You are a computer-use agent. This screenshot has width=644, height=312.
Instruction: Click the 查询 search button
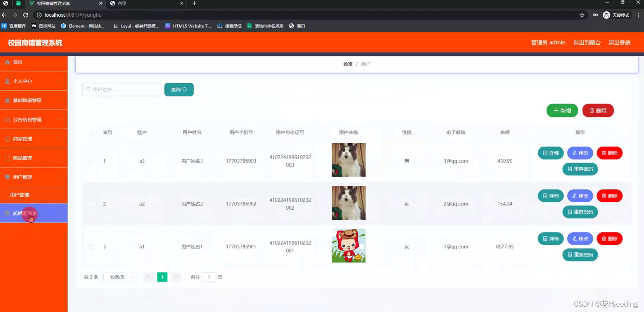(179, 89)
